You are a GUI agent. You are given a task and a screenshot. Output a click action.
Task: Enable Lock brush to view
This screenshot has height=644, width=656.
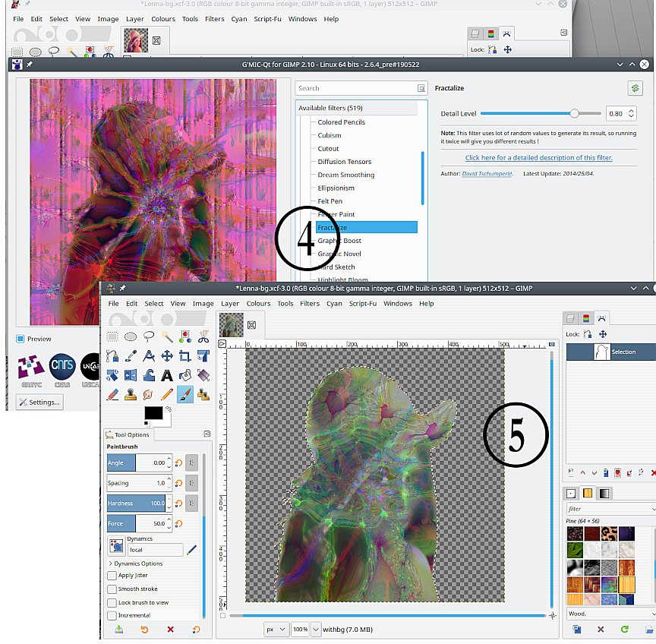(x=112, y=602)
